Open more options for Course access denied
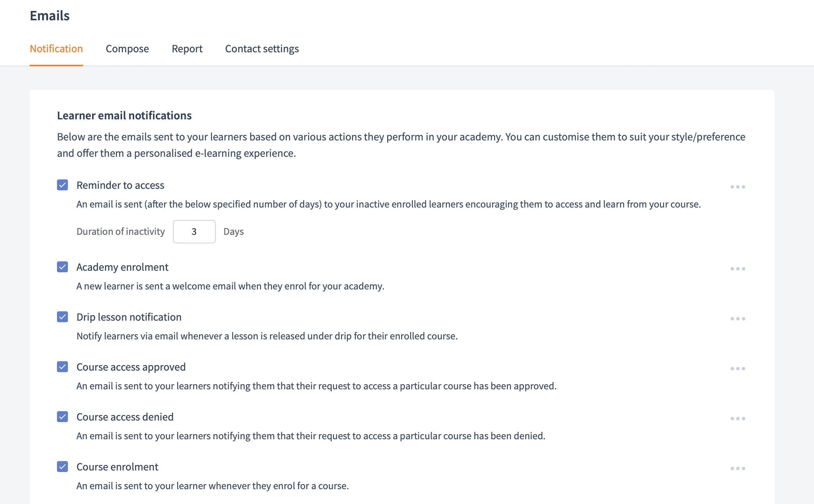 point(738,419)
